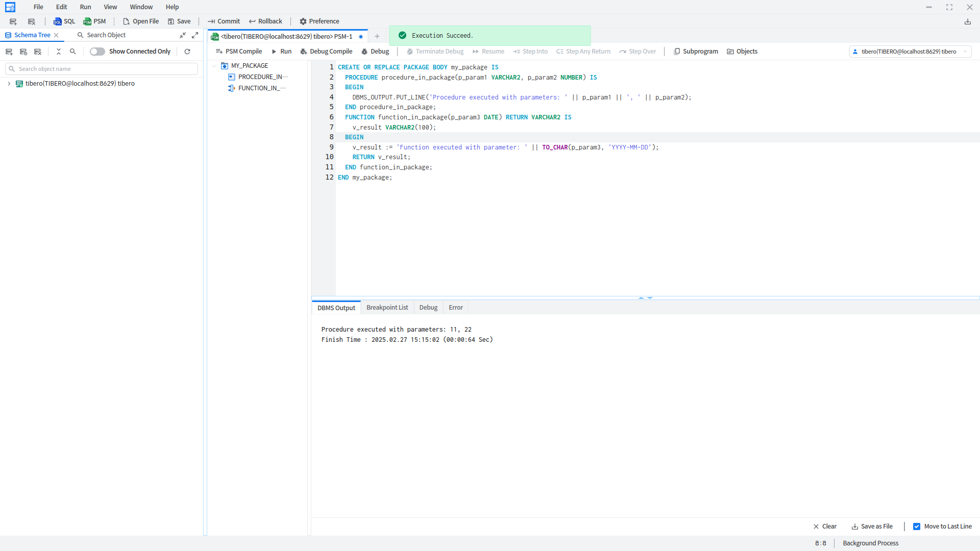Close the Schema Tree tab
980x551 pixels.
click(x=57, y=35)
